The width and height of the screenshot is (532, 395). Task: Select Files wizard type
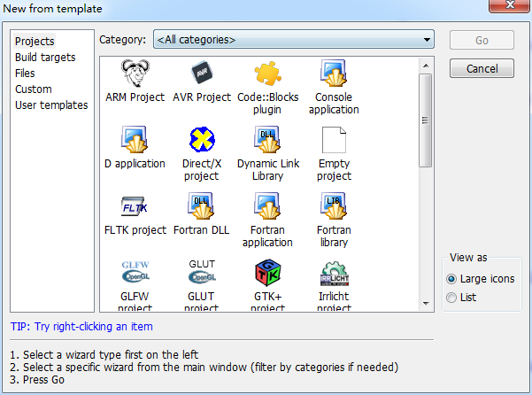25,74
